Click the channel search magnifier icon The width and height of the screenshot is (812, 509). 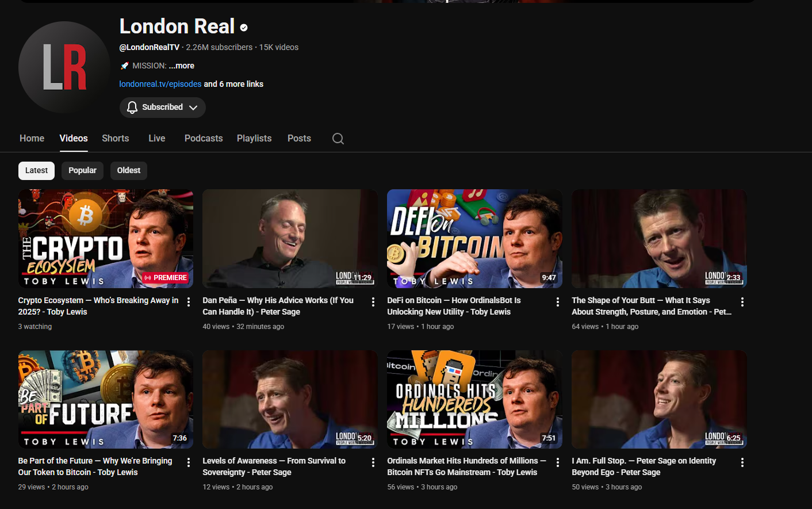pyautogui.click(x=338, y=139)
